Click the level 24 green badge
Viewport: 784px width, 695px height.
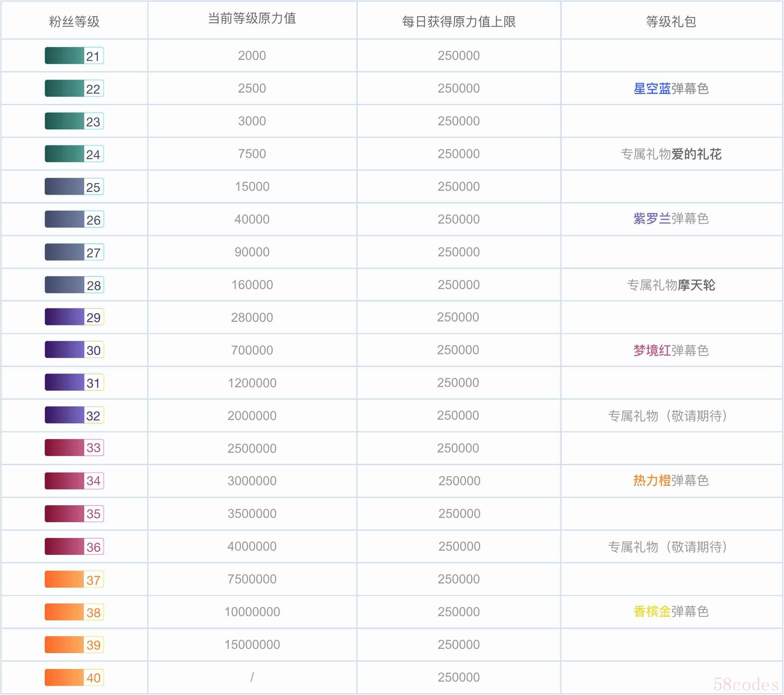[74, 154]
